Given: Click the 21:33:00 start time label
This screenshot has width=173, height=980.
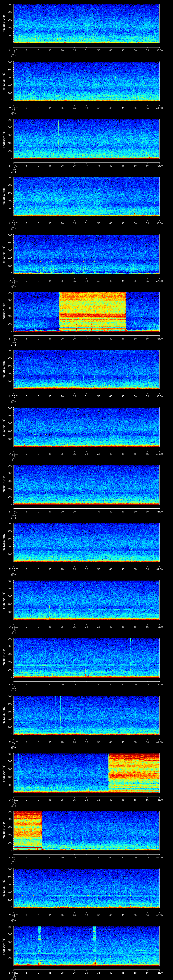Looking at the screenshot, I should coord(13,281).
